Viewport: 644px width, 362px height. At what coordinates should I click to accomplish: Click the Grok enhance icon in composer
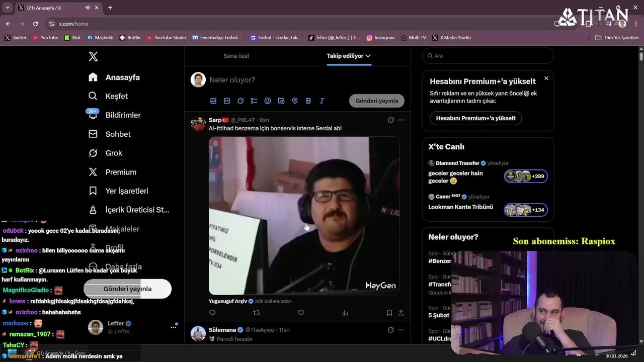[x=240, y=101]
